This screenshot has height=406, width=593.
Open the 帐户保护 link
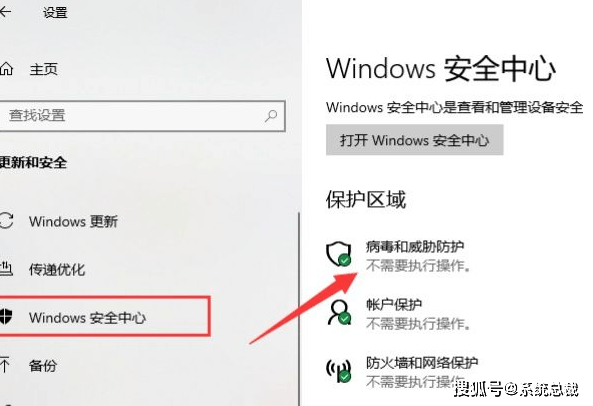point(394,304)
